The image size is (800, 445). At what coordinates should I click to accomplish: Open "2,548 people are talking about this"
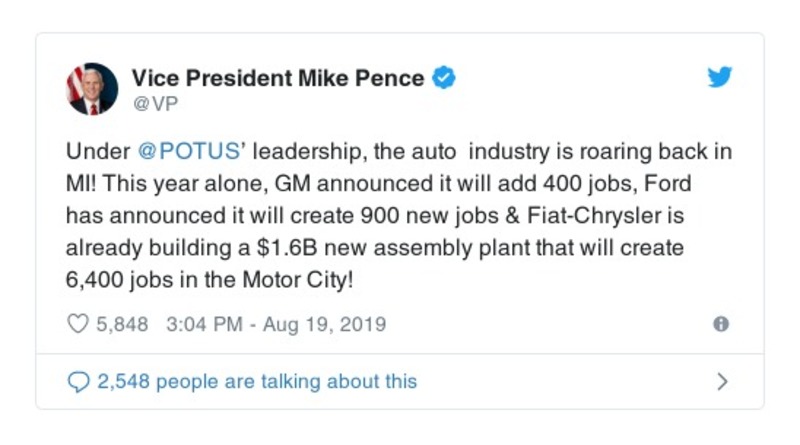pos(256,381)
